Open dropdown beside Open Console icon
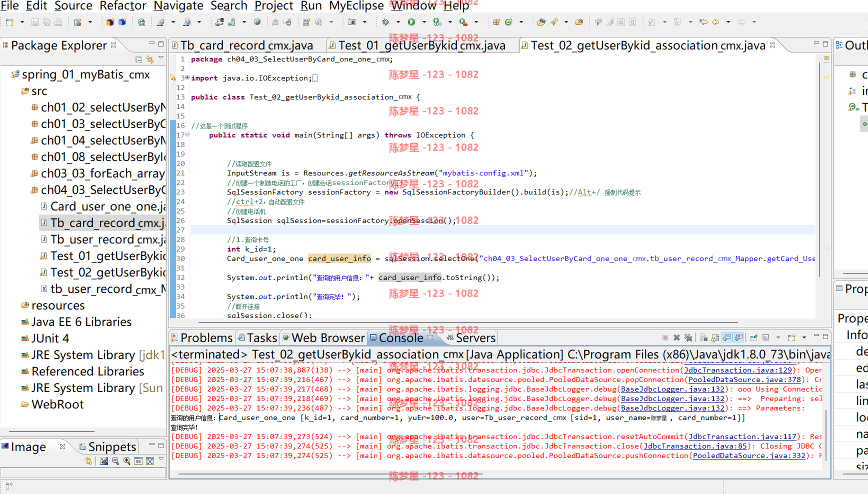 point(804,337)
